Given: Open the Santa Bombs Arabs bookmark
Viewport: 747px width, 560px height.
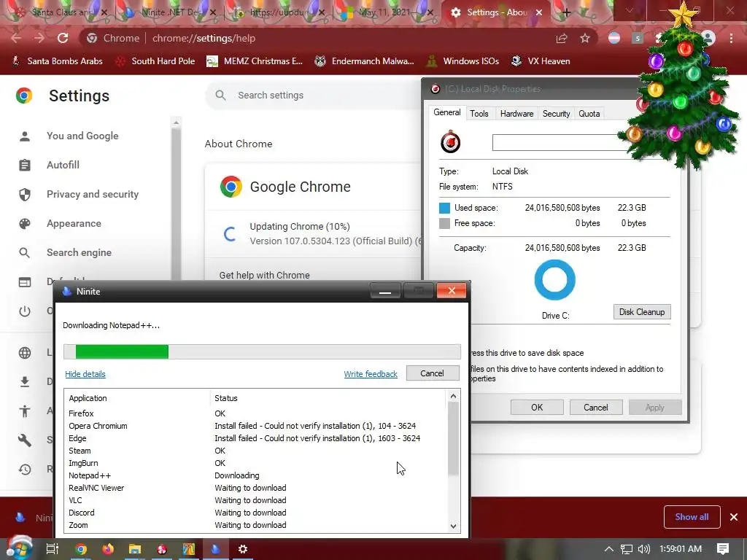Looking at the screenshot, I should click(x=57, y=61).
